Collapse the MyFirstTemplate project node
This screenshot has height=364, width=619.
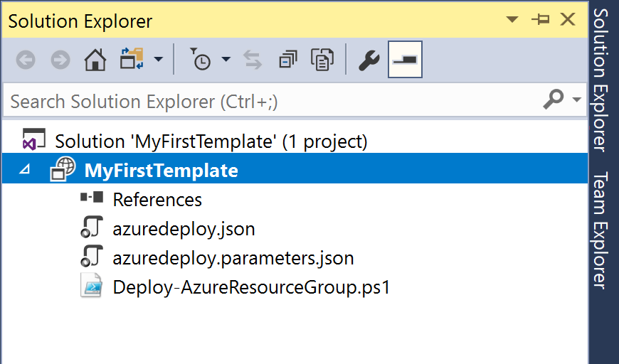point(25,170)
